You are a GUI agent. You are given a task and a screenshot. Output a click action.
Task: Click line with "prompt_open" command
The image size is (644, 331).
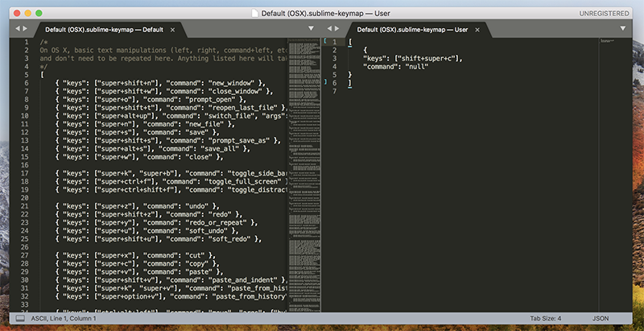pyautogui.click(x=151, y=99)
